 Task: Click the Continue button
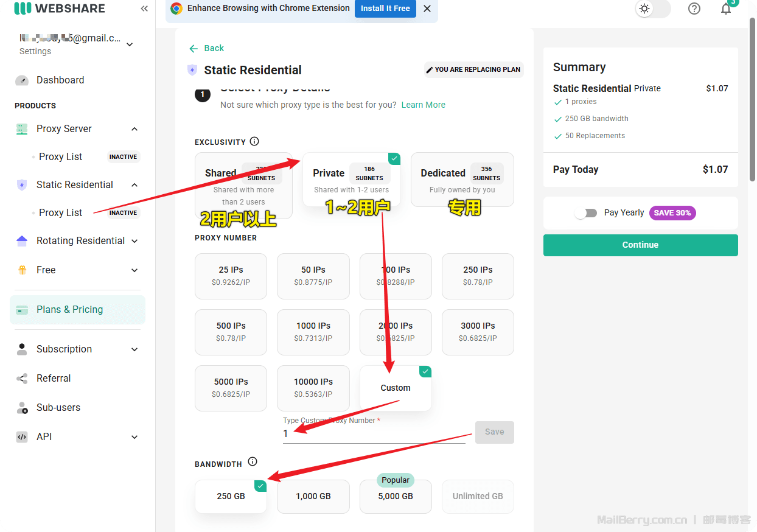640,245
